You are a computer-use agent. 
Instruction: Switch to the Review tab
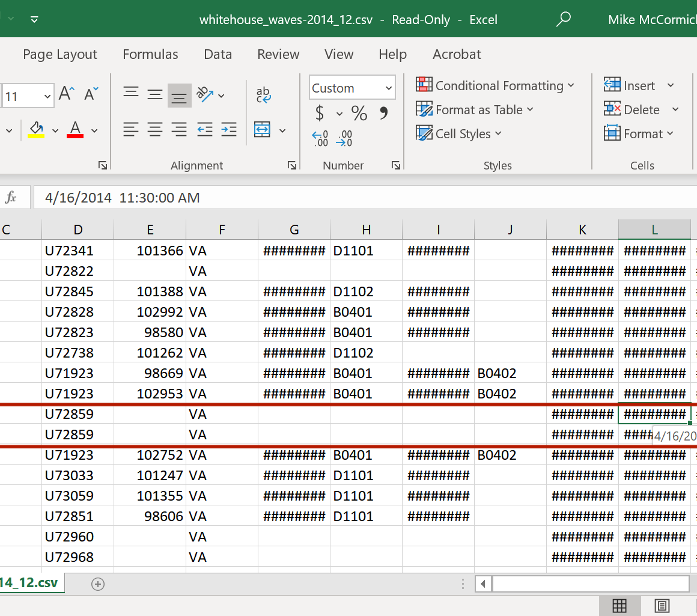pyautogui.click(x=278, y=54)
